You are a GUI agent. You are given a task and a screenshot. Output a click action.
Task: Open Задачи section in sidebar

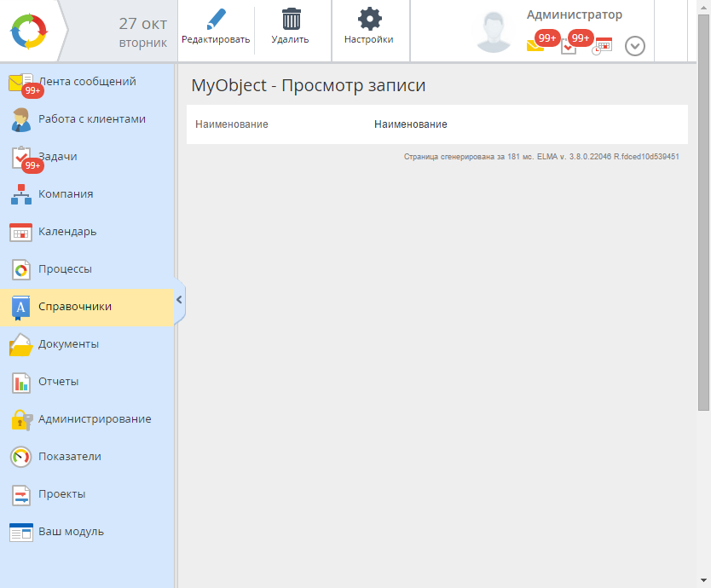57,157
